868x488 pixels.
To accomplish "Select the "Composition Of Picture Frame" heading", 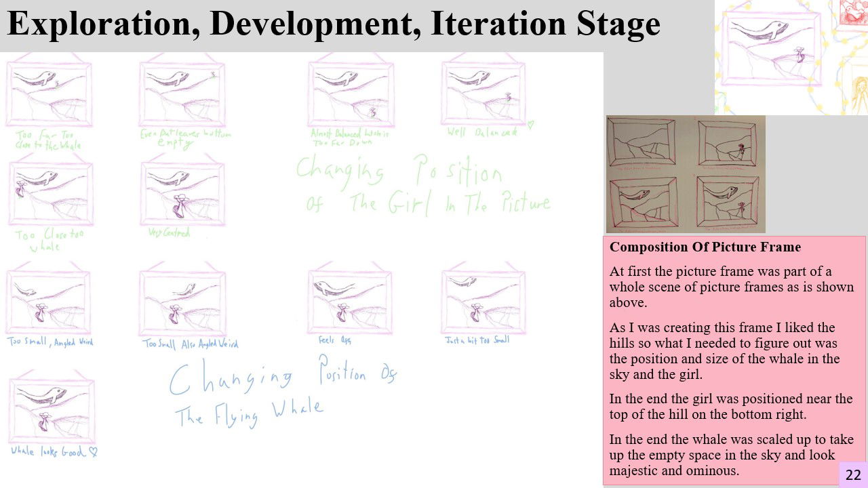I will tap(705, 247).
